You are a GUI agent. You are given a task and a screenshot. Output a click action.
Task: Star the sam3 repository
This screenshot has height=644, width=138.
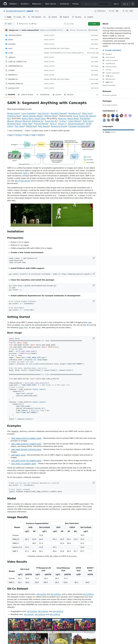[127, 11]
